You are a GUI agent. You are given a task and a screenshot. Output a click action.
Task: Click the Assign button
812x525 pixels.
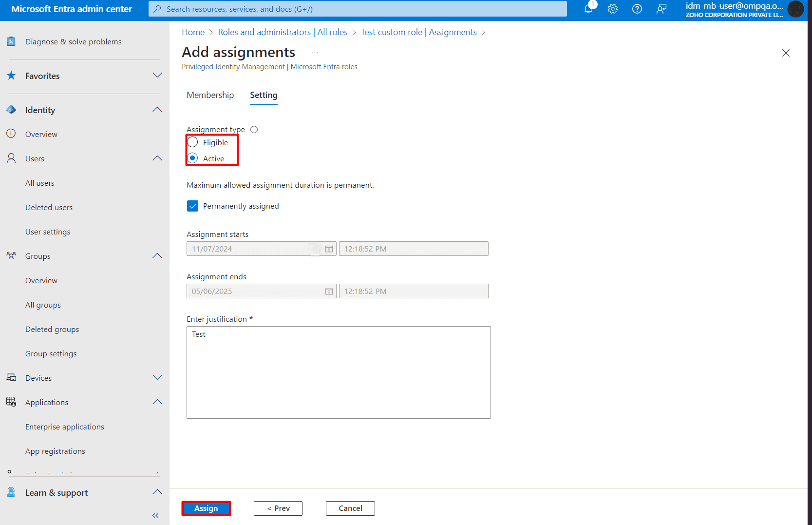click(206, 508)
